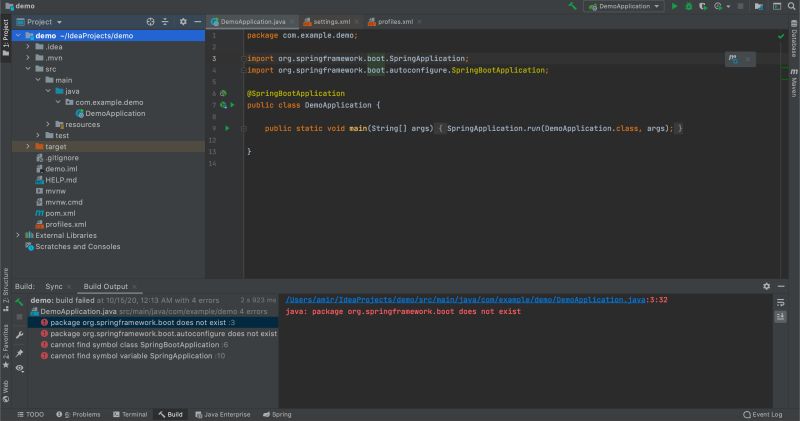Run DemoApplication with the green play button
Screen dimensions: 800x421
[674, 6]
